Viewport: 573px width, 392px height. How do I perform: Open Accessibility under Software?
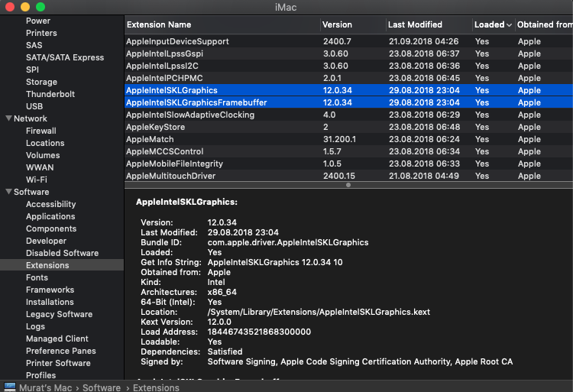tap(50, 204)
